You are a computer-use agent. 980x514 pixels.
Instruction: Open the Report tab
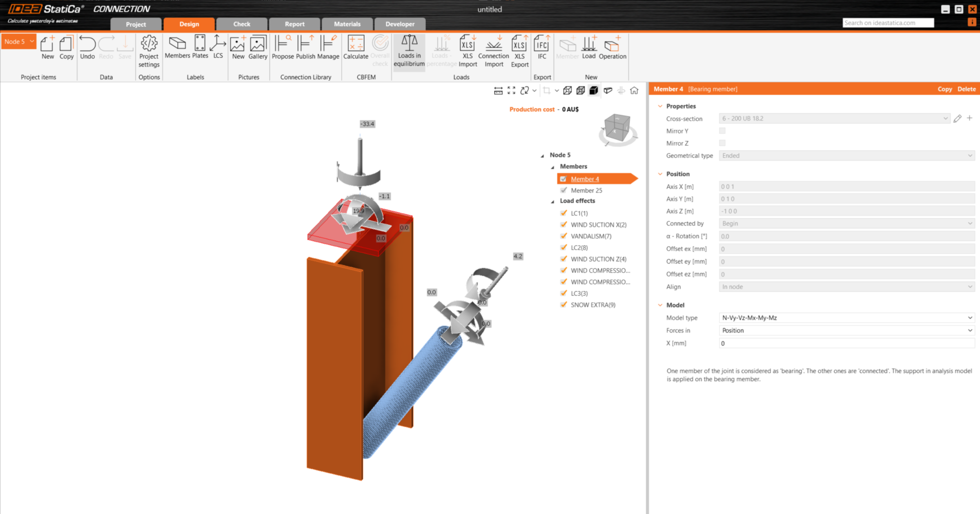point(294,24)
